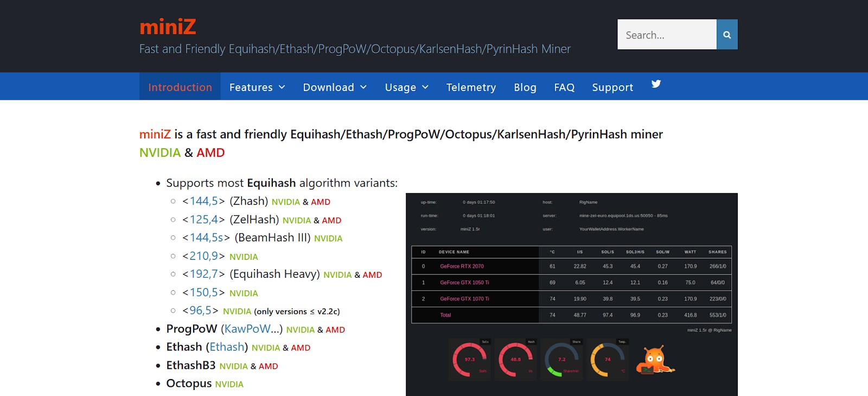The image size is (868, 396).
Task: Expand the Usage dropdown menu
Action: click(407, 87)
